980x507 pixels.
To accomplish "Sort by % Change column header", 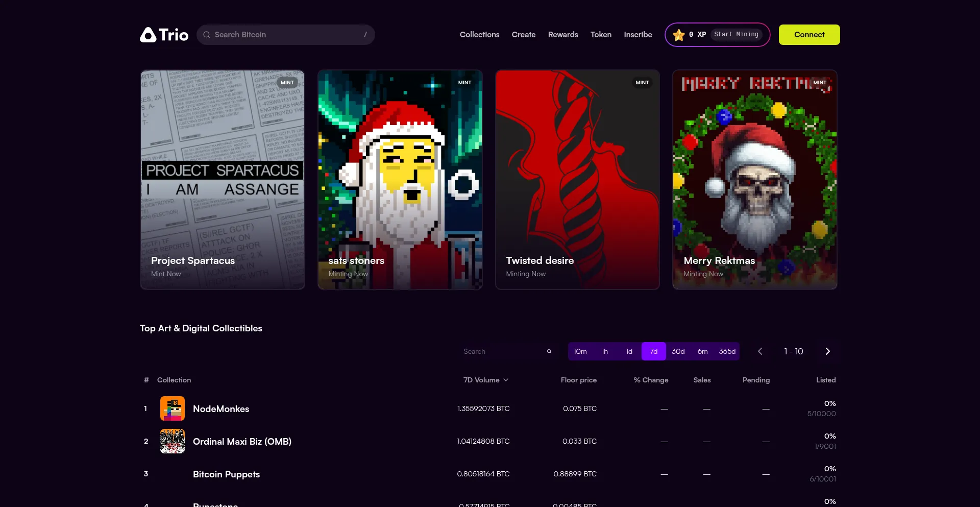I will click(651, 380).
